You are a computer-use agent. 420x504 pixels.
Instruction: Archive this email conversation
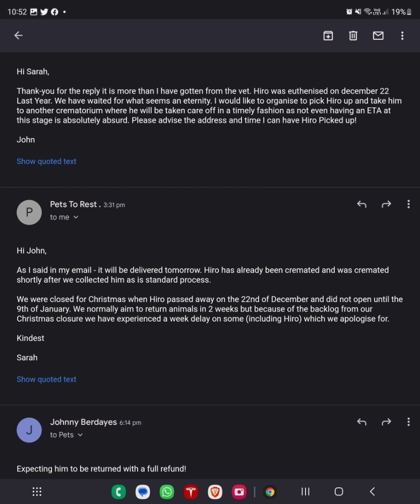pyautogui.click(x=328, y=35)
